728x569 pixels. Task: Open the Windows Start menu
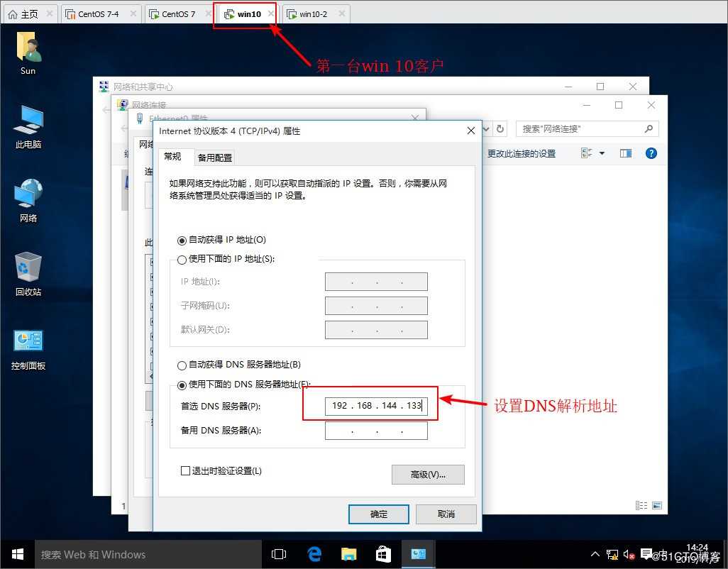coord(18,554)
